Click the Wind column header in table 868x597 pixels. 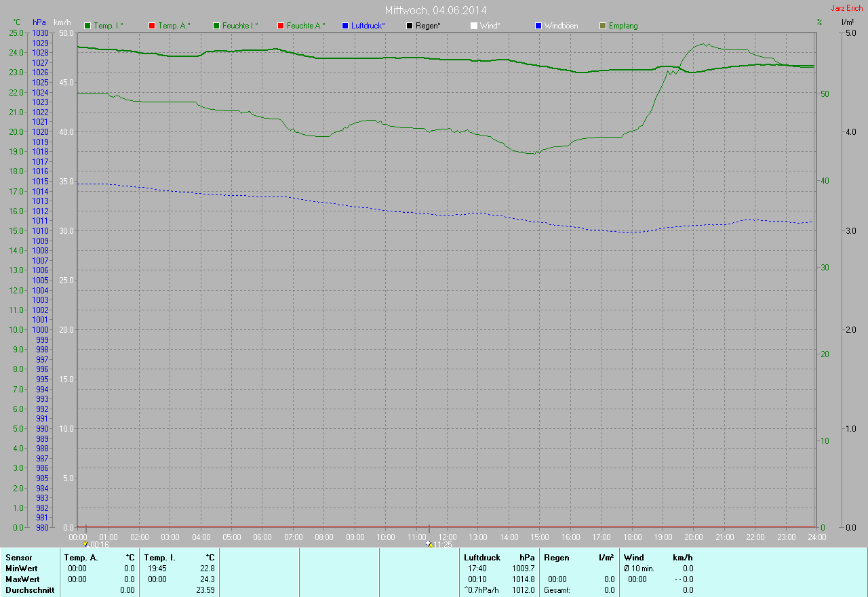pos(633,558)
